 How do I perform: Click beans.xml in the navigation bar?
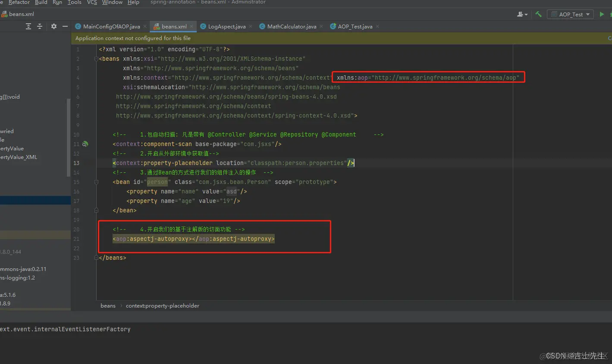tap(18, 14)
